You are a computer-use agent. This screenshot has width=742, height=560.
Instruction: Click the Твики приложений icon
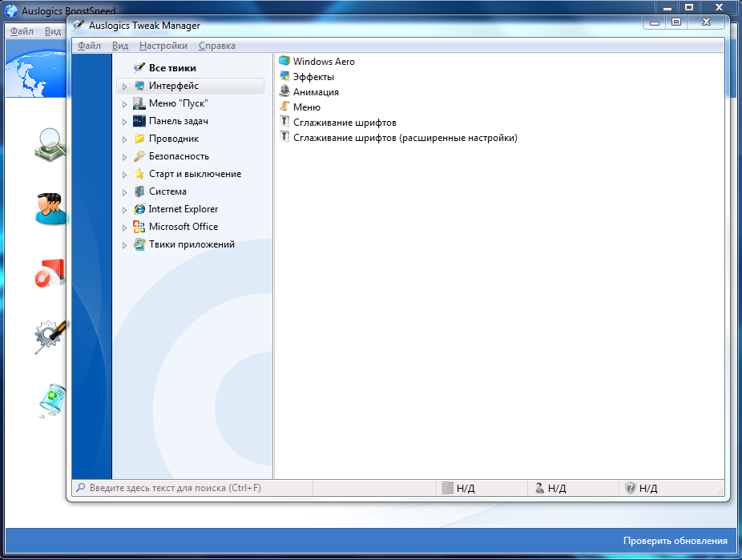pyautogui.click(x=139, y=244)
